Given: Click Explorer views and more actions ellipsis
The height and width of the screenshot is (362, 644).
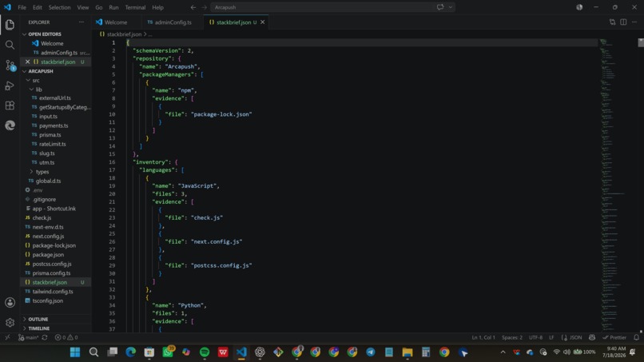Looking at the screenshot, I should pos(81,22).
